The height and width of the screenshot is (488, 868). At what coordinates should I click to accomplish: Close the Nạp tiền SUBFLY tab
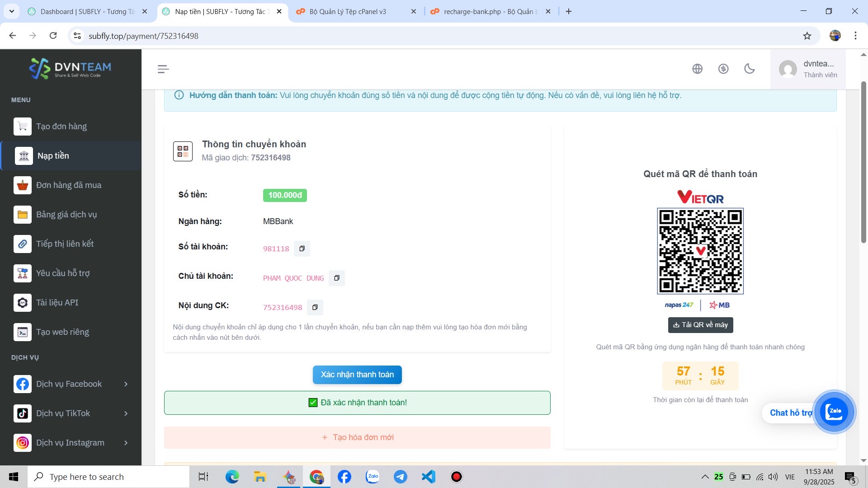tap(279, 11)
